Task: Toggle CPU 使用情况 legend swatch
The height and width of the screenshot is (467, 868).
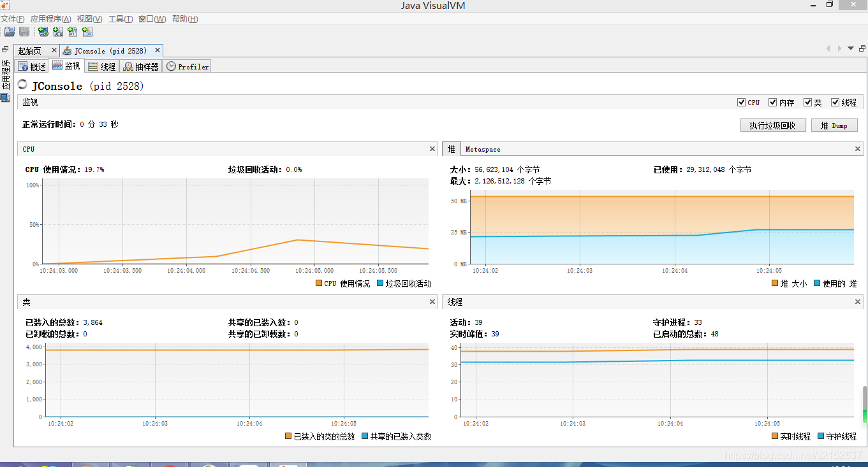Action: [319, 284]
